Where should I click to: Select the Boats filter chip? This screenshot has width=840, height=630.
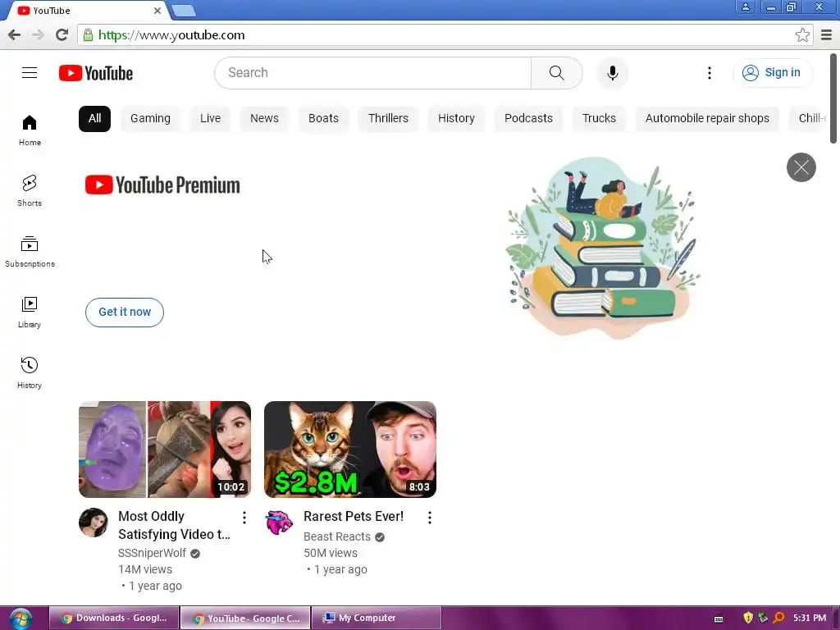(x=323, y=118)
